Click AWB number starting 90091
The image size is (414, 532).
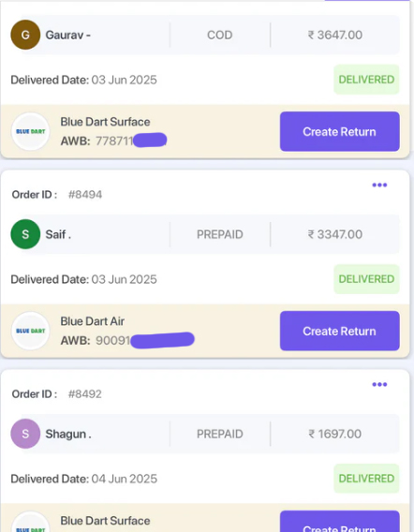[145, 340]
